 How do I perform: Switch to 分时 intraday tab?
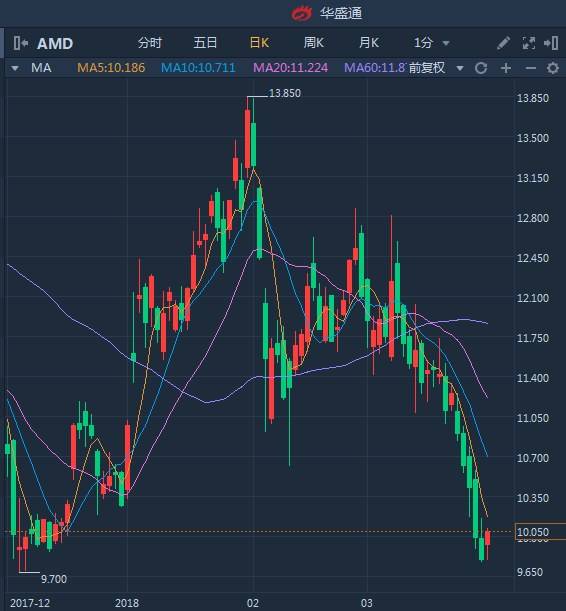[150, 42]
